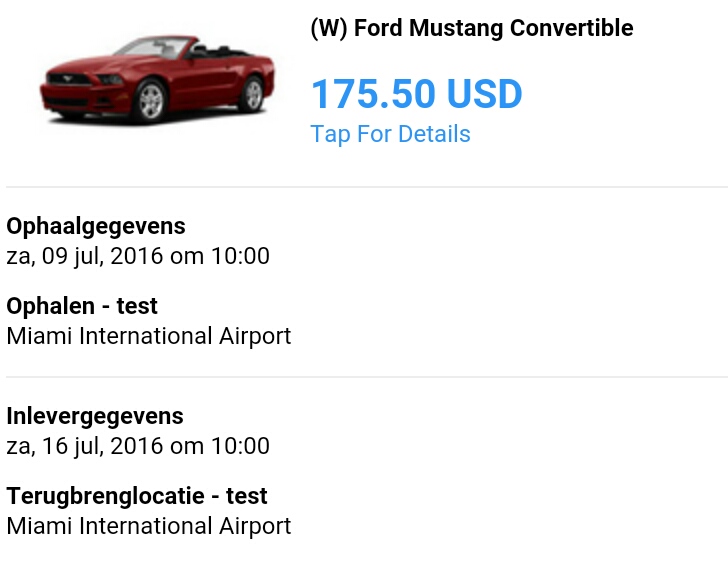Tap the USD currency text in the price
This screenshot has width=728, height=564.
484,94
